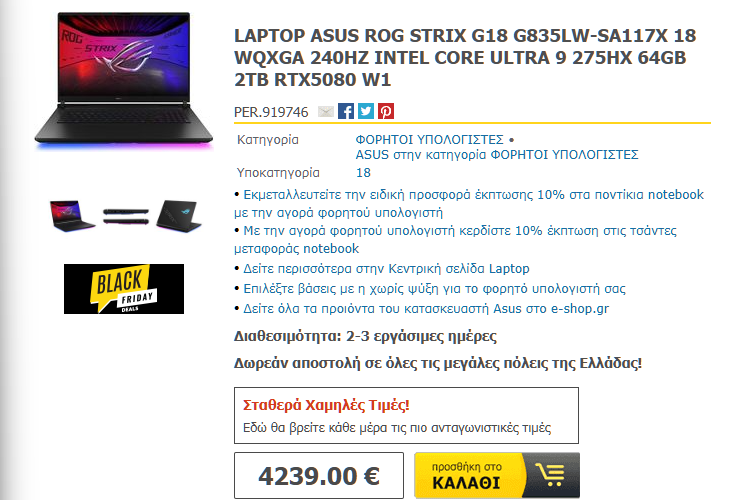Screen dimensions: 750x500
Task: Open the subcategory 18 link
Action: pos(363,173)
